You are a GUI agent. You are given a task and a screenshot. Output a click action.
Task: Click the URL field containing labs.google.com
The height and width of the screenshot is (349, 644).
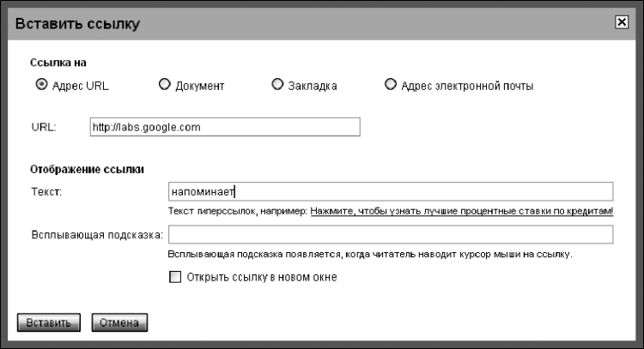tap(224, 127)
